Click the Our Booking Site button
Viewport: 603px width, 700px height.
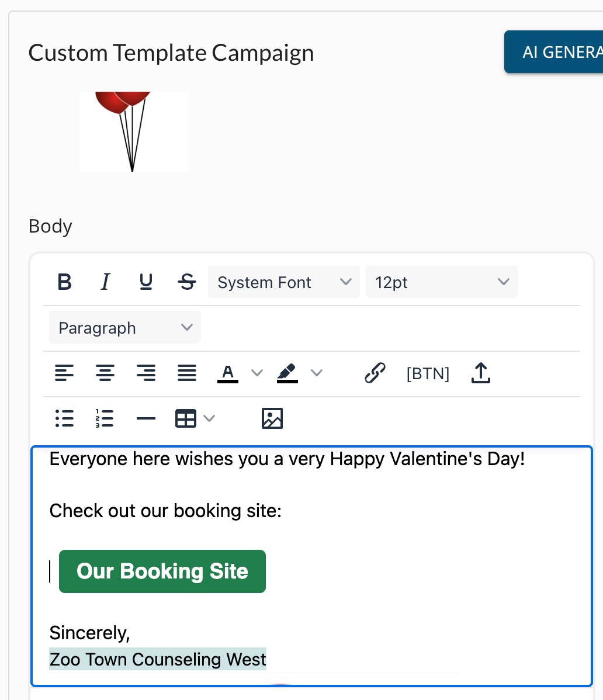tap(162, 571)
